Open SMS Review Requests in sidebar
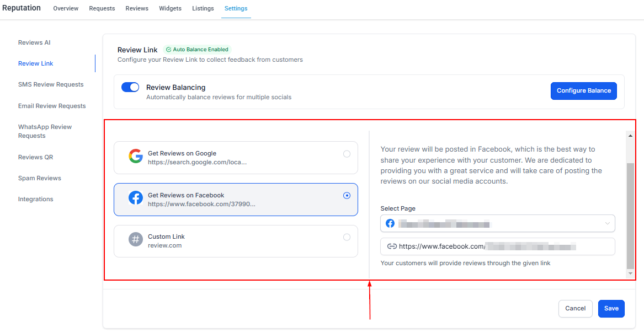Viewport: 644px width, 333px height. [x=51, y=84]
